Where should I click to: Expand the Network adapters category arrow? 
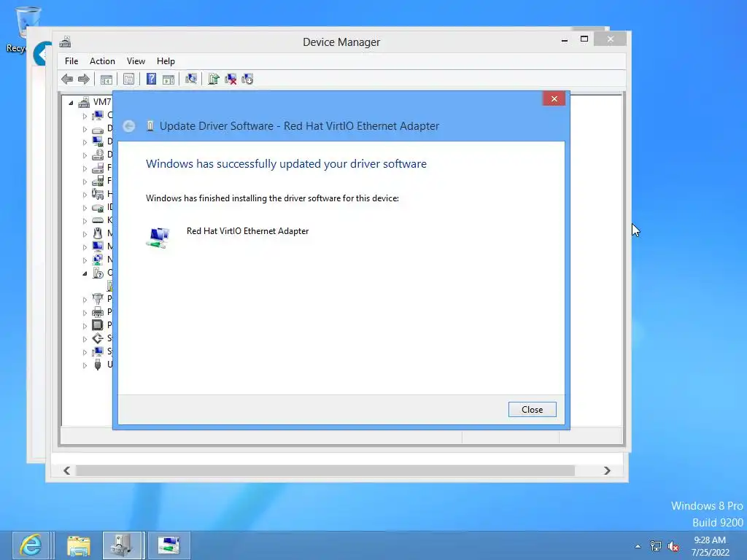click(x=85, y=260)
